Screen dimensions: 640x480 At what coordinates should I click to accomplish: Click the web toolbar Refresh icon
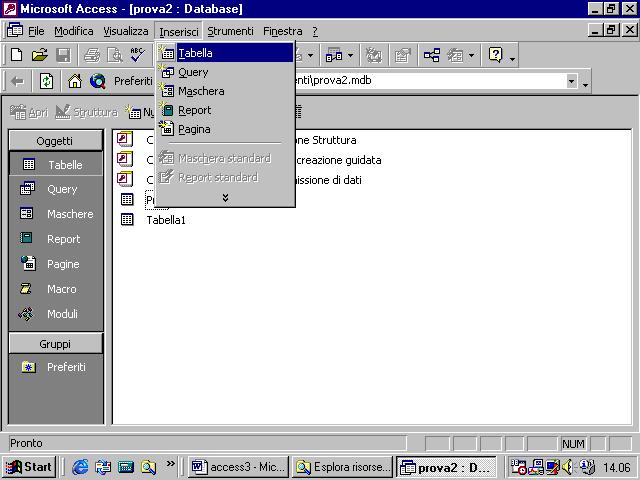[x=46, y=81]
